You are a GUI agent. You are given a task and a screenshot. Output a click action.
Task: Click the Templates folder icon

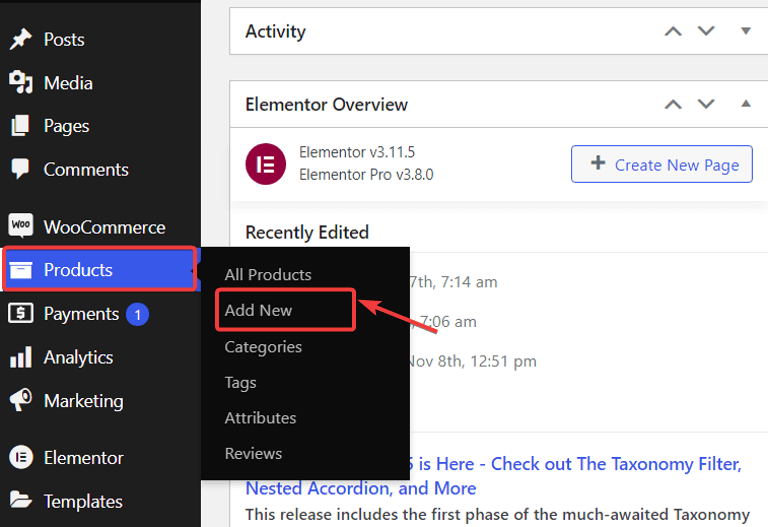pos(21,501)
